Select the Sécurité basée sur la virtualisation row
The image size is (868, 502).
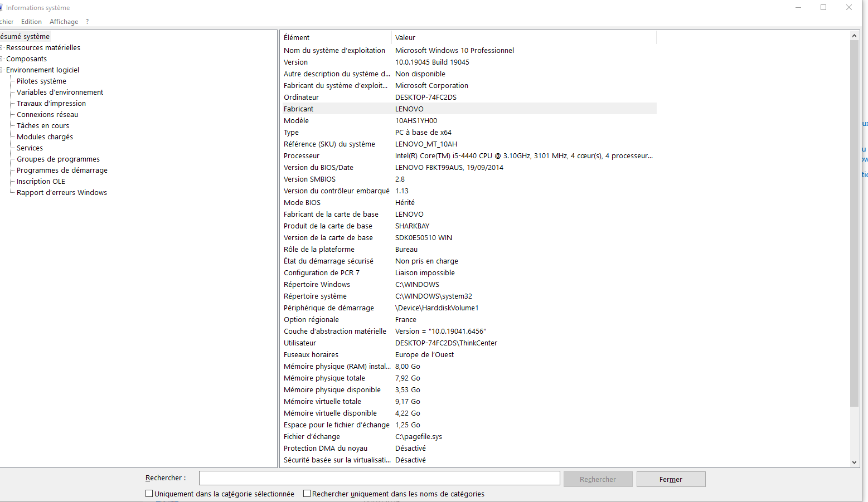tap(468, 460)
